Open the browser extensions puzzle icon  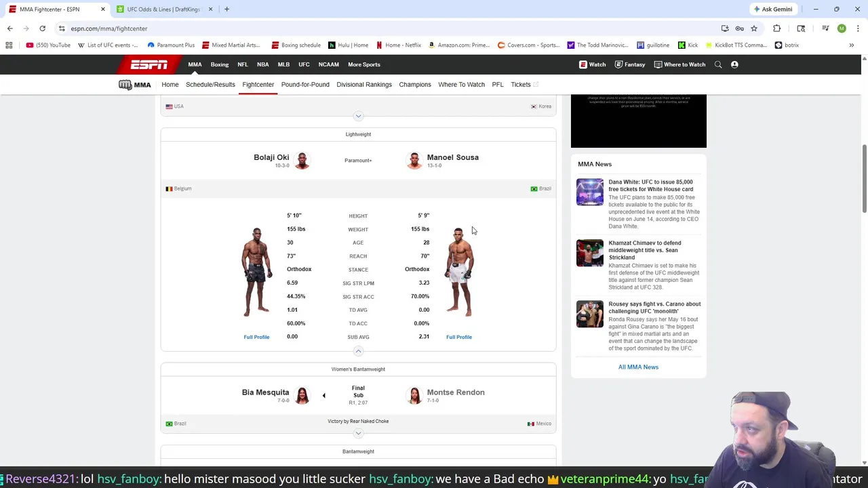click(x=776, y=28)
